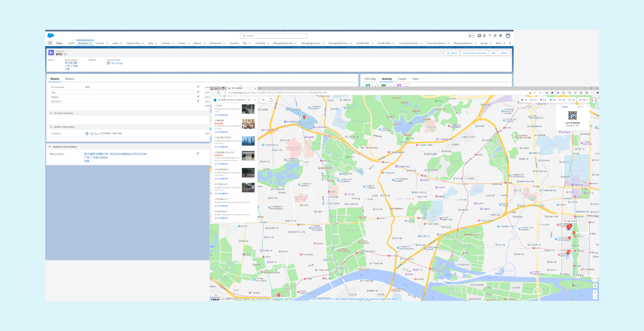Edit navigation bar pencil icon
This screenshot has height=331, width=644.
click(x=510, y=43)
